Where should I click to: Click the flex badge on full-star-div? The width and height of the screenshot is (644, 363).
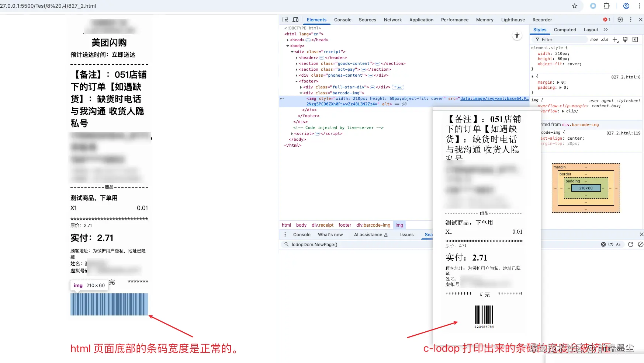(398, 87)
